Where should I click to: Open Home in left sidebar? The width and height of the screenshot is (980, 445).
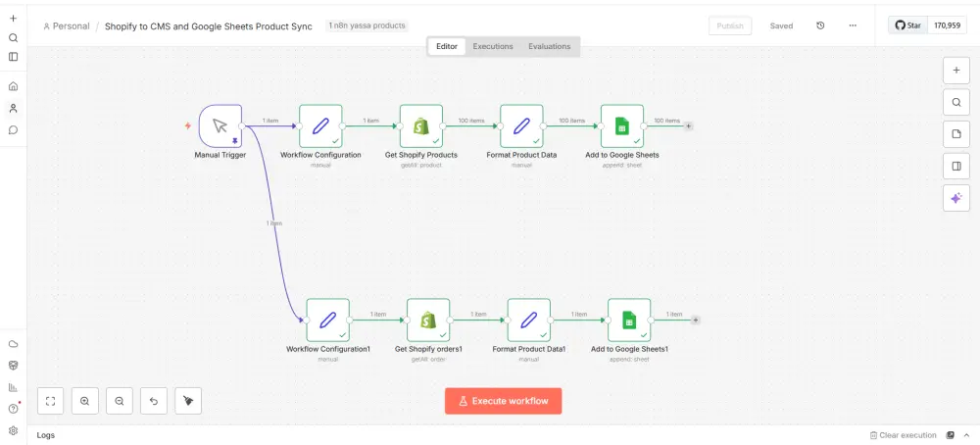click(13, 86)
